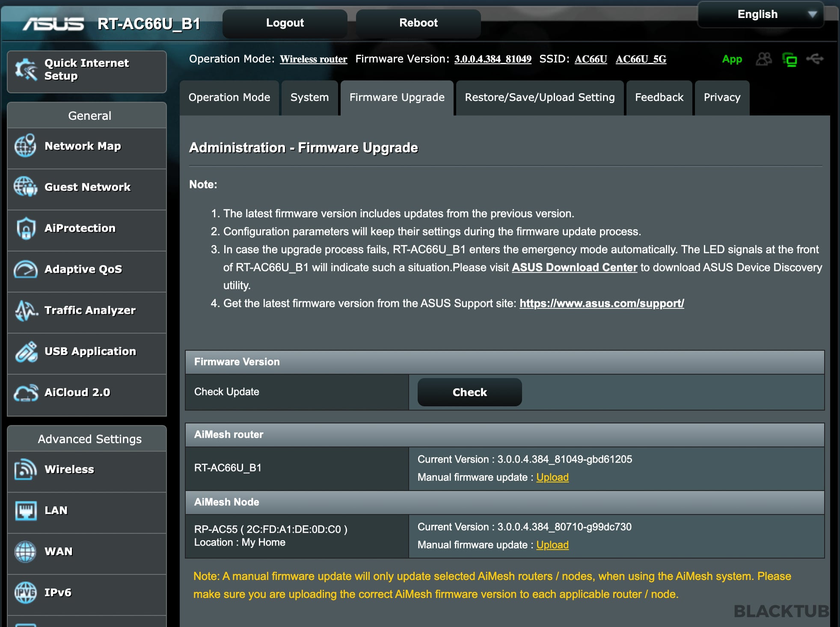Click the green App link
Screen dimensions: 840x627
732,59
